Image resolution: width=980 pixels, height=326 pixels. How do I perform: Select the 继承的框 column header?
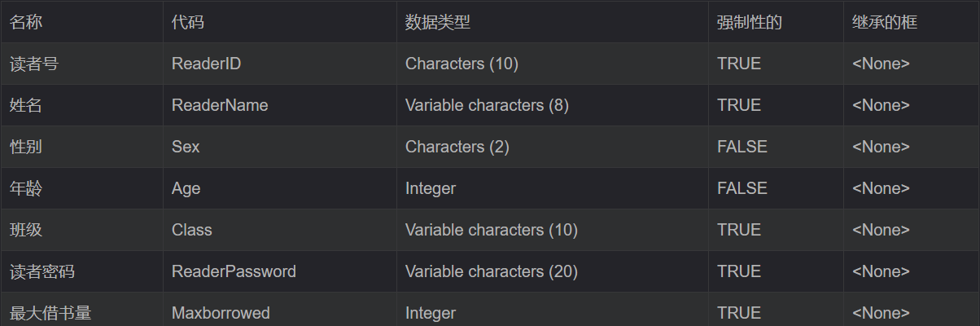coord(885,22)
